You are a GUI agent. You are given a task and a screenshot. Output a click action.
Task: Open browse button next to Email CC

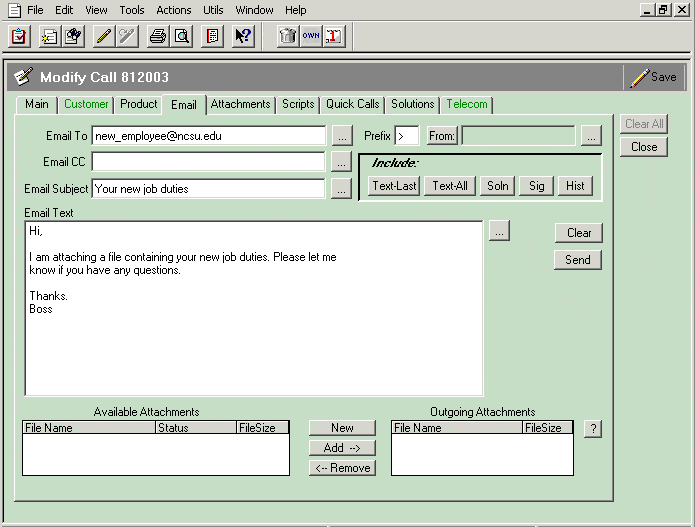(x=342, y=161)
